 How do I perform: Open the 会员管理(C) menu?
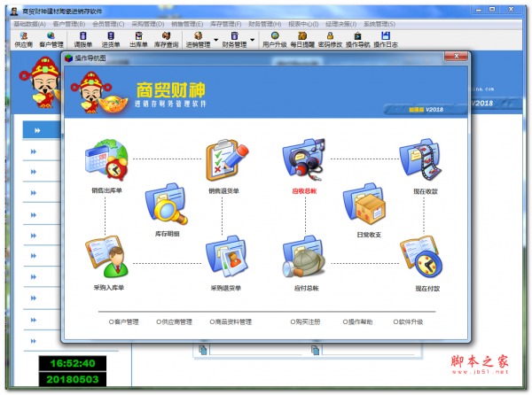click(108, 24)
